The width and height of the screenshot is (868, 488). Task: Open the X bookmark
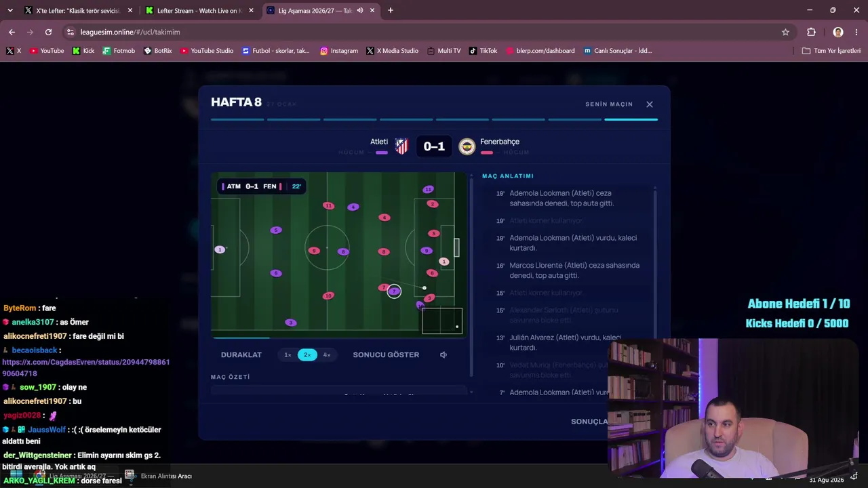pyautogui.click(x=14, y=51)
